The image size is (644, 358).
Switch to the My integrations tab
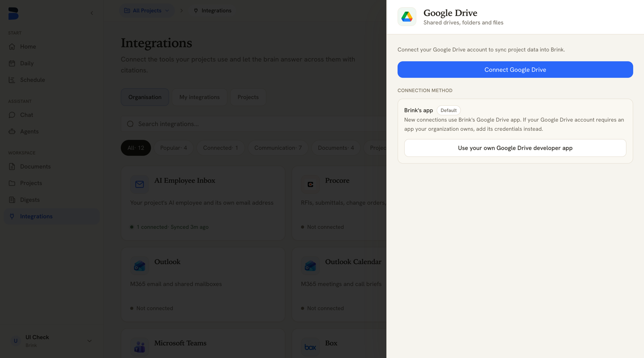click(x=200, y=97)
